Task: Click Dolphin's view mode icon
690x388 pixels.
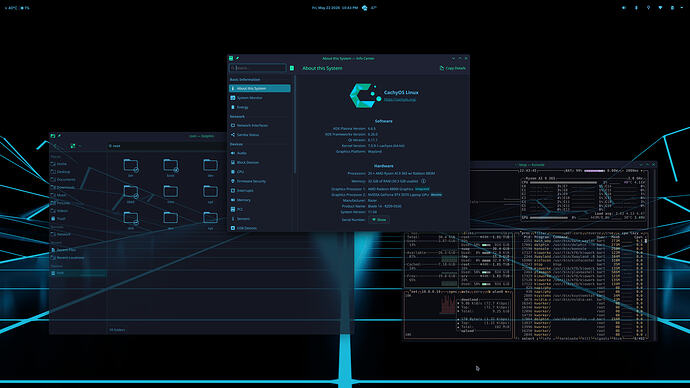Action: [x=73, y=146]
